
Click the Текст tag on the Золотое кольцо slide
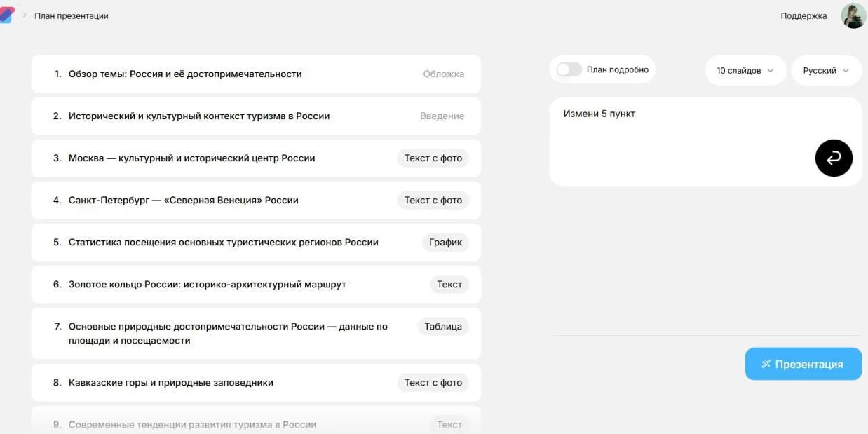[449, 284]
